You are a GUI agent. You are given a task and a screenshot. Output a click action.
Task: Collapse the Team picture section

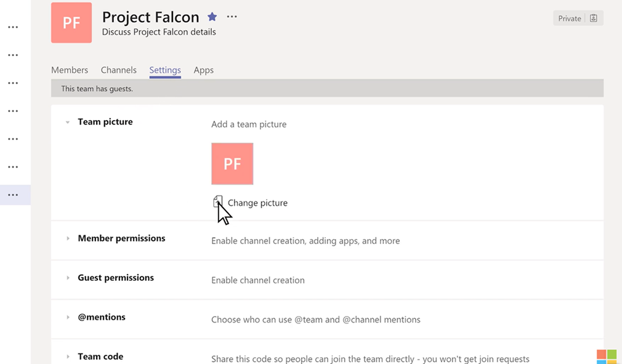pyautogui.click(x=68, y=122)
